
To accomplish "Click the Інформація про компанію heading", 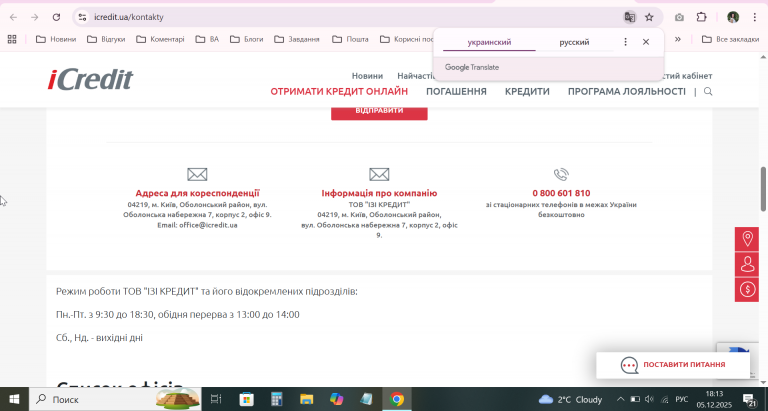I will 379,193.
